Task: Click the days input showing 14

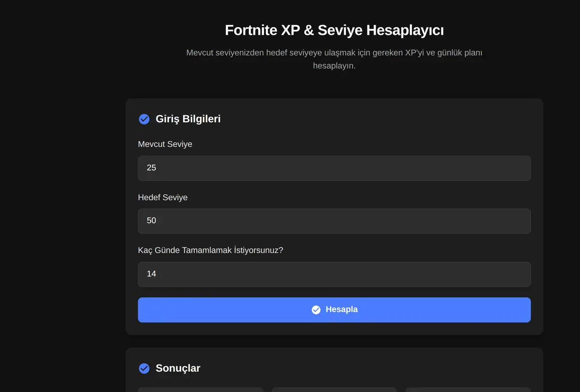Action: tap(334, 274)
